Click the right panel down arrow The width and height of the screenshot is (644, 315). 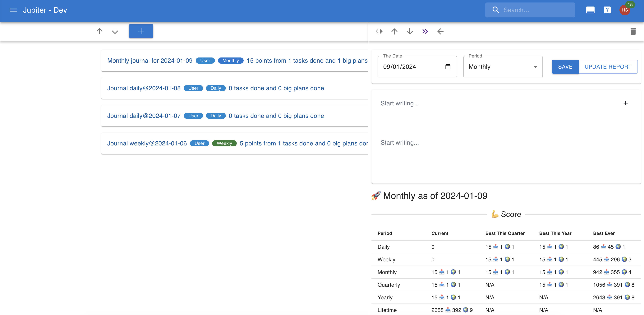tap(410, 31)
